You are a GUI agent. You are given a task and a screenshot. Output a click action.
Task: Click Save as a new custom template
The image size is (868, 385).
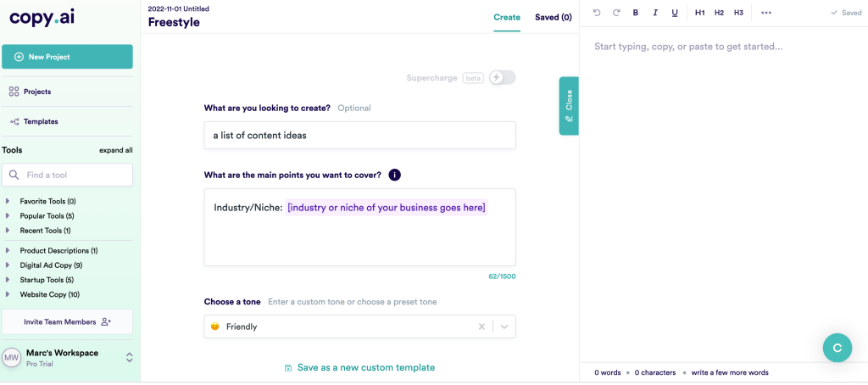click(359, 367)
